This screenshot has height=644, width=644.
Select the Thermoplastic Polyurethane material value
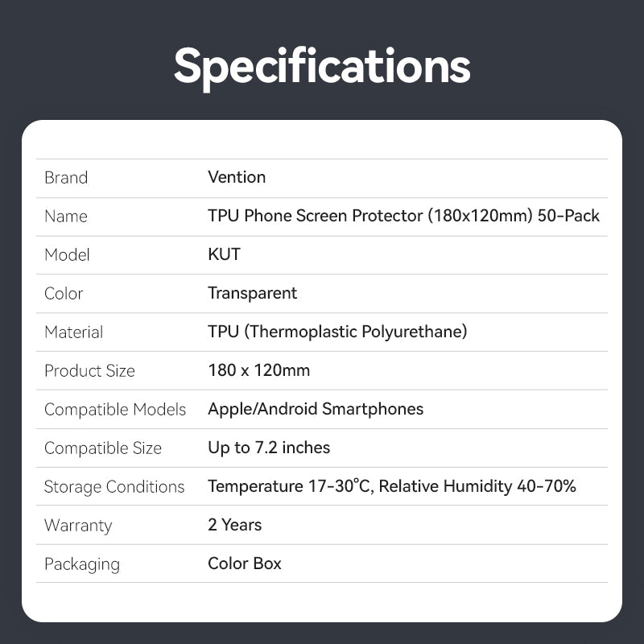(x=337, y=332)
